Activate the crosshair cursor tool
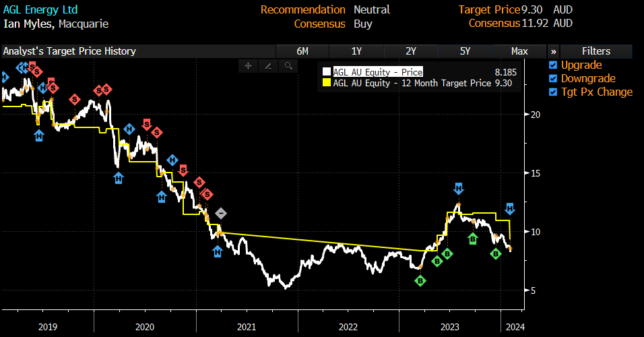The width and height of the screenshot is (644, 337). [x=248, y=66]
